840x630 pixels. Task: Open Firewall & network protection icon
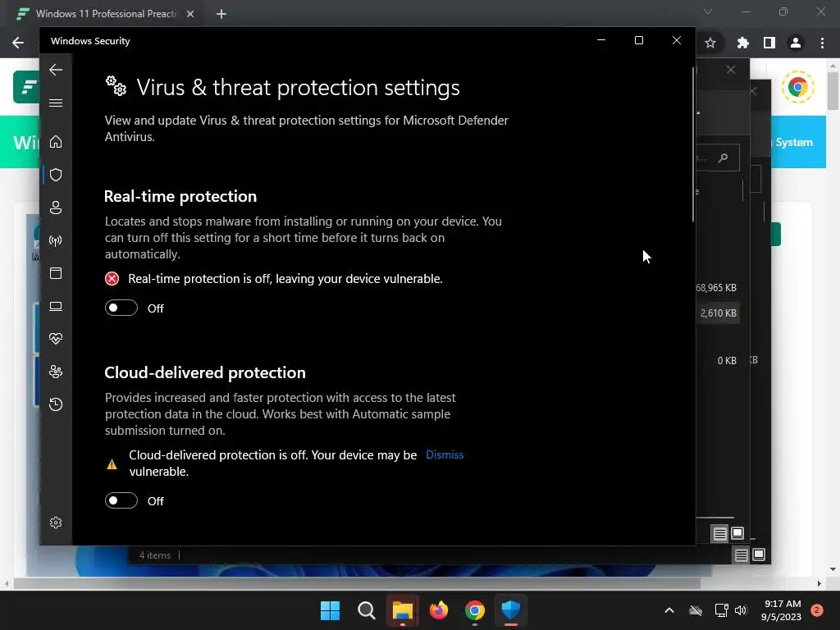(x=56, y=240)
